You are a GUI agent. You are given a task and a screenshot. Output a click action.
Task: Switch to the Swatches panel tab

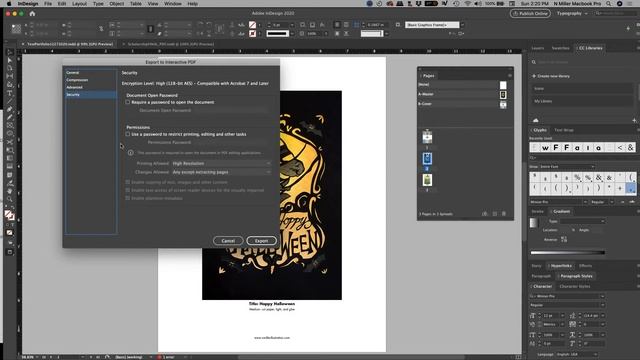click(x=560, y=48)
